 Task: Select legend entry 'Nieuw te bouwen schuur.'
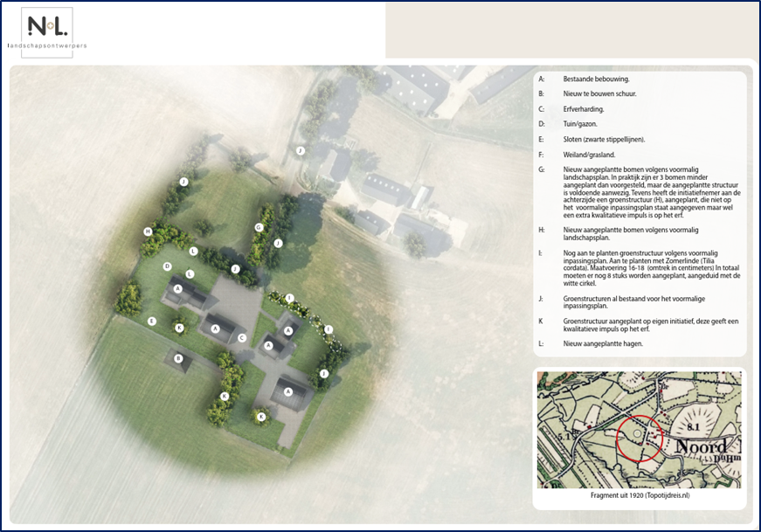[x=599, y=93]
